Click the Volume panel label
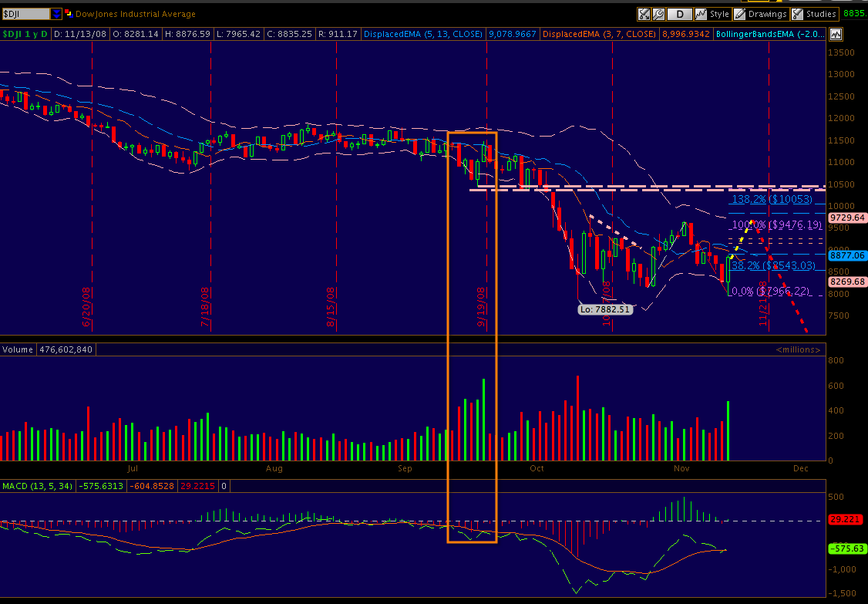The height and width of the screenshot is (604, 868). pos(18,349)
